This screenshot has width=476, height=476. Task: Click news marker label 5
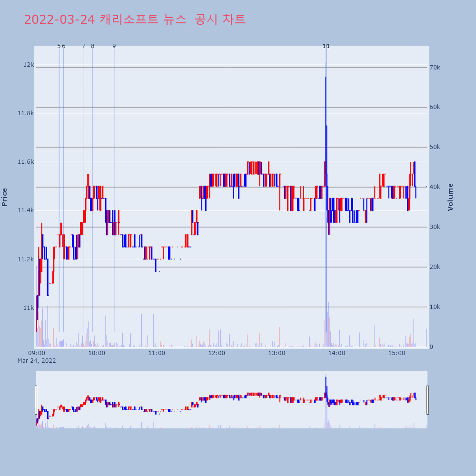[x=59, y=46]
